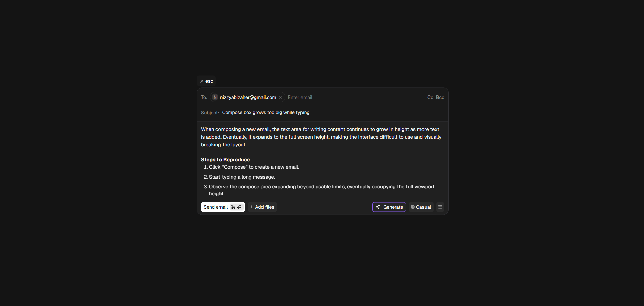The image size is (644, 306).
Task: Click the plus icon for Add files
Action: coord(252,207)
